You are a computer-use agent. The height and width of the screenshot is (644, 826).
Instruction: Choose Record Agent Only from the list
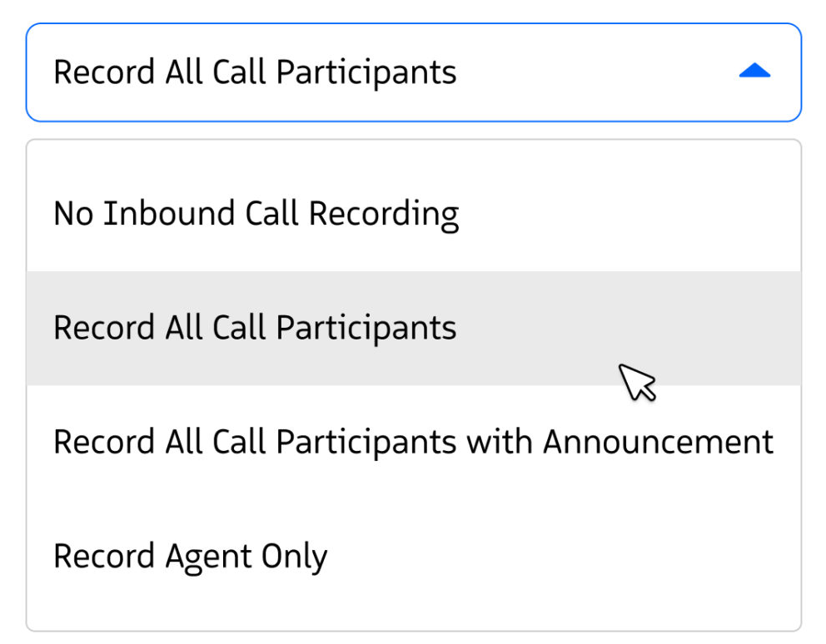click(191, 556)
